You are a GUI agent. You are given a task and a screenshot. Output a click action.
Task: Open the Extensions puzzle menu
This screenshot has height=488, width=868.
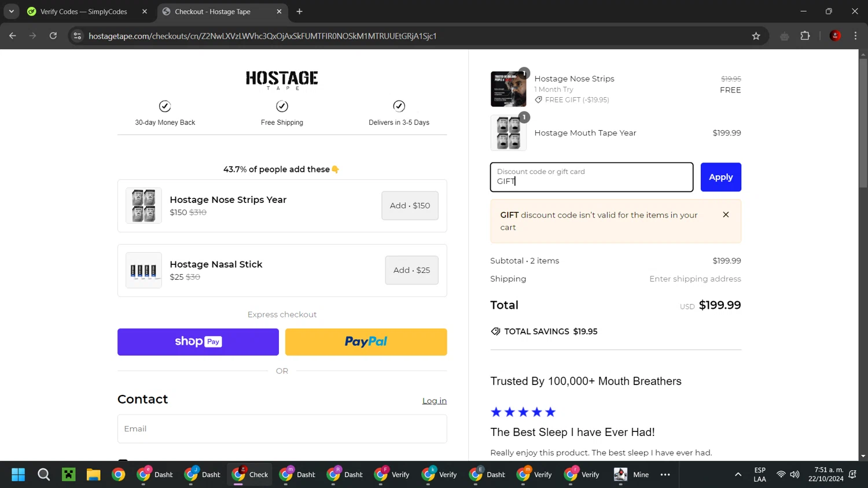coord(805,36)
